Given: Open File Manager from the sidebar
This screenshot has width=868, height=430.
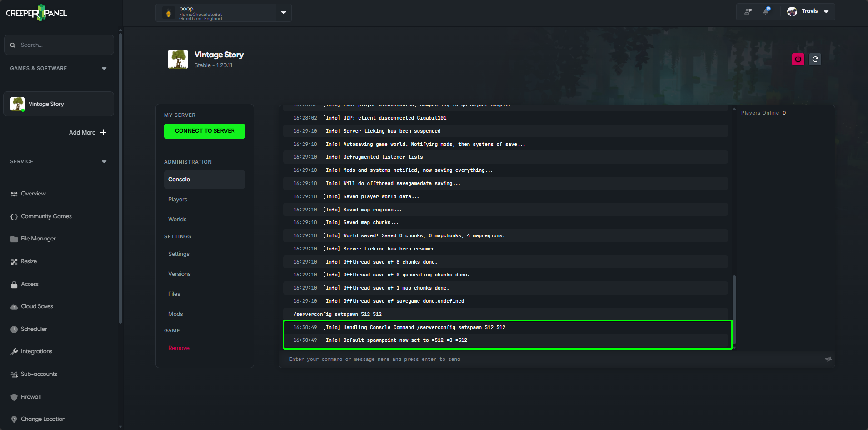Looking at the screenshot, I should click(38, 239).
